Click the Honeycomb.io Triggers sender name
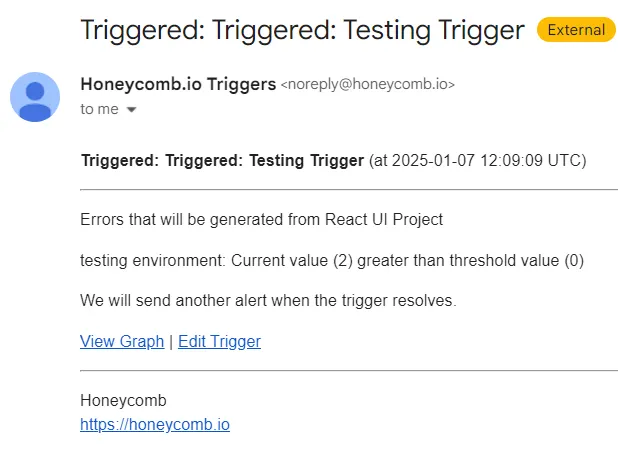The height and width of the screenshot is (450, 618). (178, 85)
